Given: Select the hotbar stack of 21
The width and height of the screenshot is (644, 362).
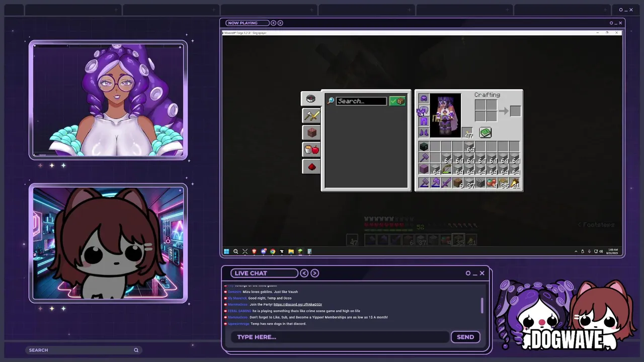Looking at the screenshot, I should coord(515,184).
